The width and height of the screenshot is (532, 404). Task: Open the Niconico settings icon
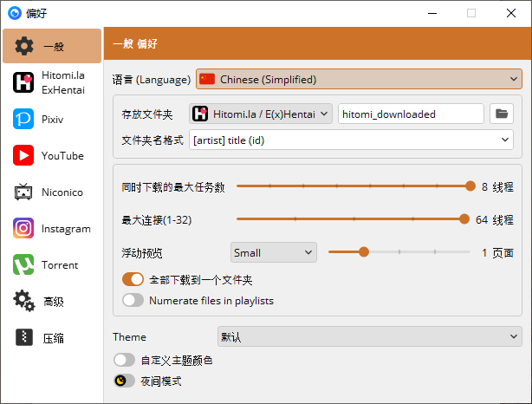click(23, 192)
